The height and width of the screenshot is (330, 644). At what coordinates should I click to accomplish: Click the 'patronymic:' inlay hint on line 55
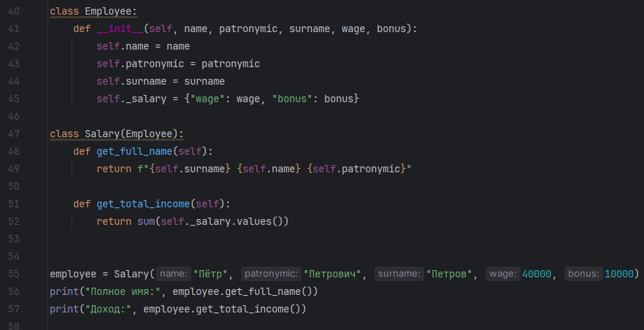click(271, 274)
